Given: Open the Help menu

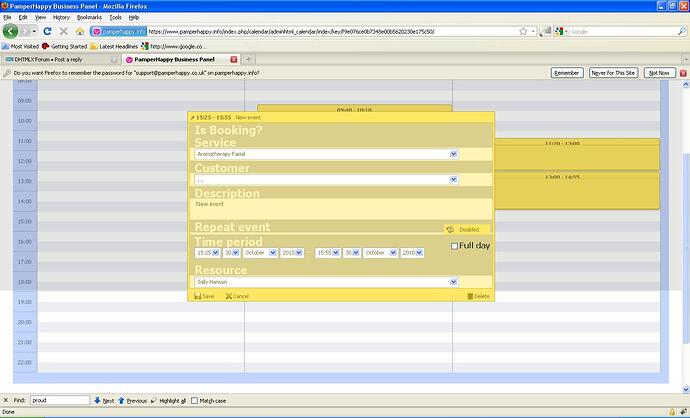Looking at the screenshot, I should [134, 17].
